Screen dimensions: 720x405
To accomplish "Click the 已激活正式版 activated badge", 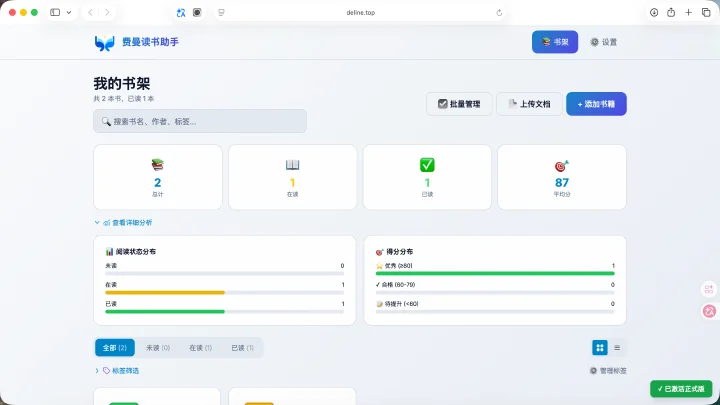I will (681, 389).
